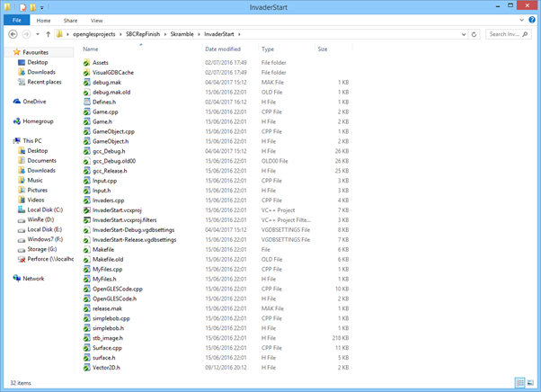Click the OneDrive cloud icon in sidebar
The width and height of the screenshot is (541, 392).
[16, 102]
